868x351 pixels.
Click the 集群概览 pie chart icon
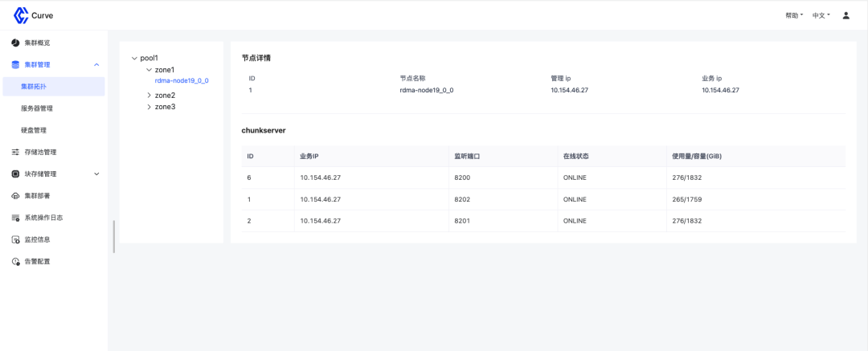15,43
